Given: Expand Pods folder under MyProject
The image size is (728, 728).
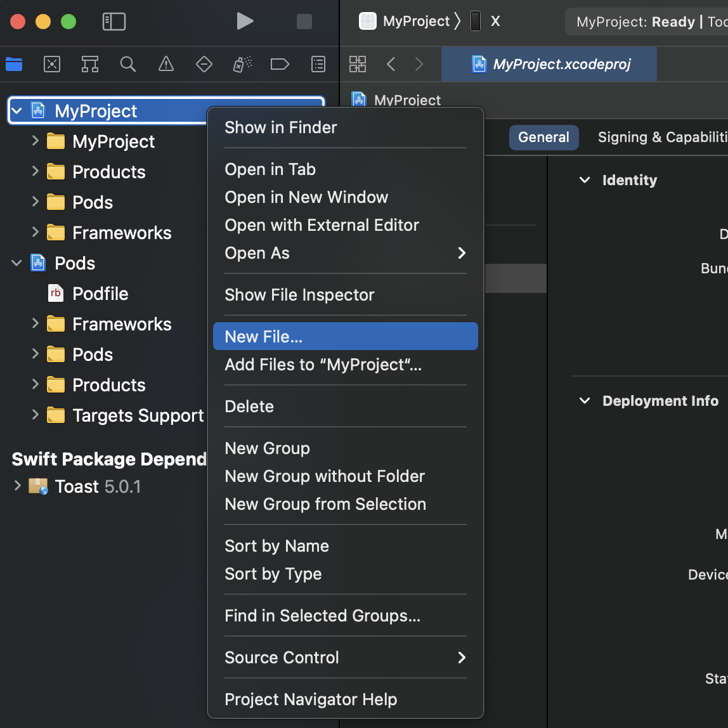Looking at the screenshot, I should (36, 202).
